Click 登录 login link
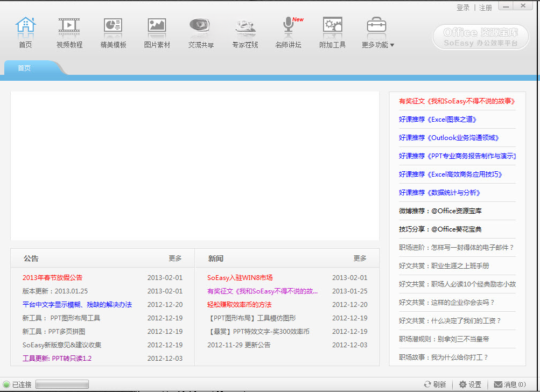The height and width of the screenshot is (392, 540). 463,8
